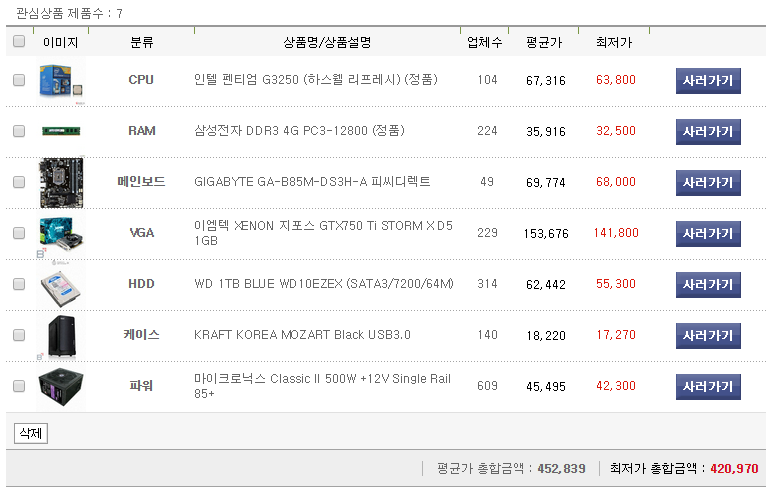
Task: Open the WD 1TB hard drive image
Action: 61,285
